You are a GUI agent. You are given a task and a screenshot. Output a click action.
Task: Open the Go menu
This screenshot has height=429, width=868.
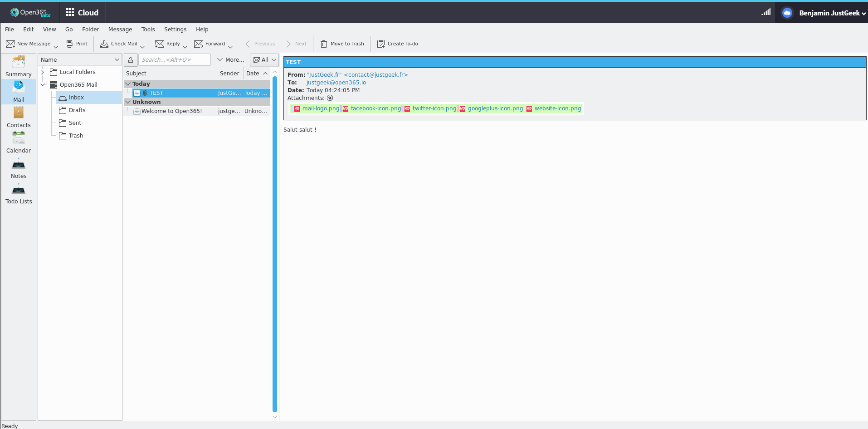[x=69, y=29]
